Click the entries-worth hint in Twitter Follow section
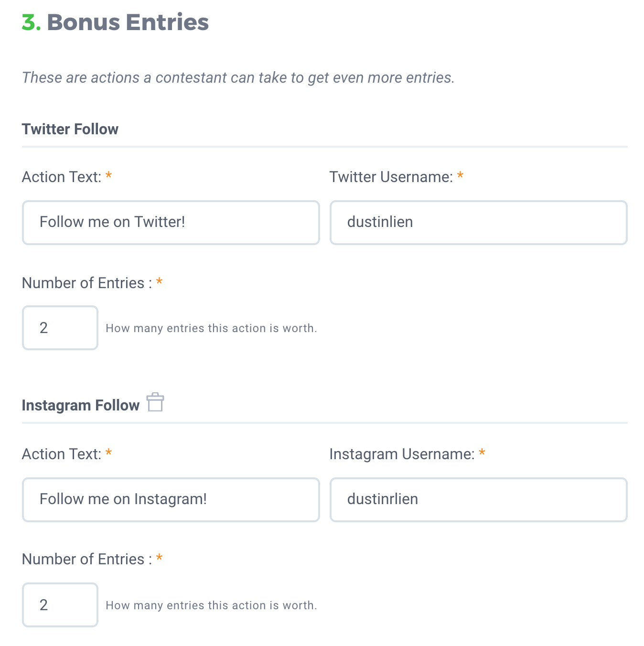 tap(211, 328)
